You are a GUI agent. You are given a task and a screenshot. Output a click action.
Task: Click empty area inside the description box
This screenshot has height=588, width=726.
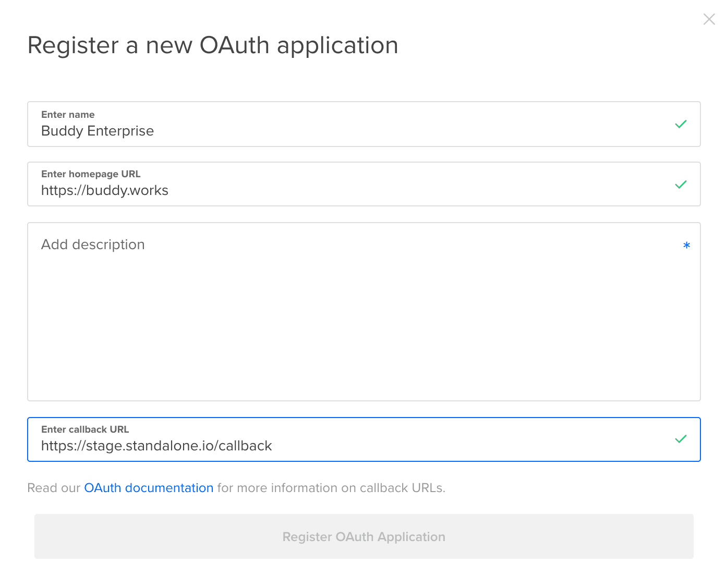364,328
